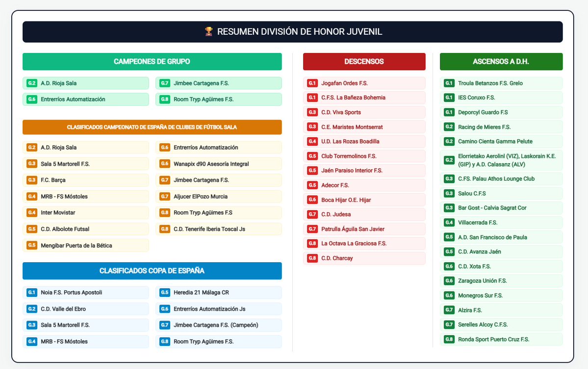Screen dimensions: 588x369
Task: Click Club Torremolinos F.S.
Action: pyautogui.click(x=364, y=156)
